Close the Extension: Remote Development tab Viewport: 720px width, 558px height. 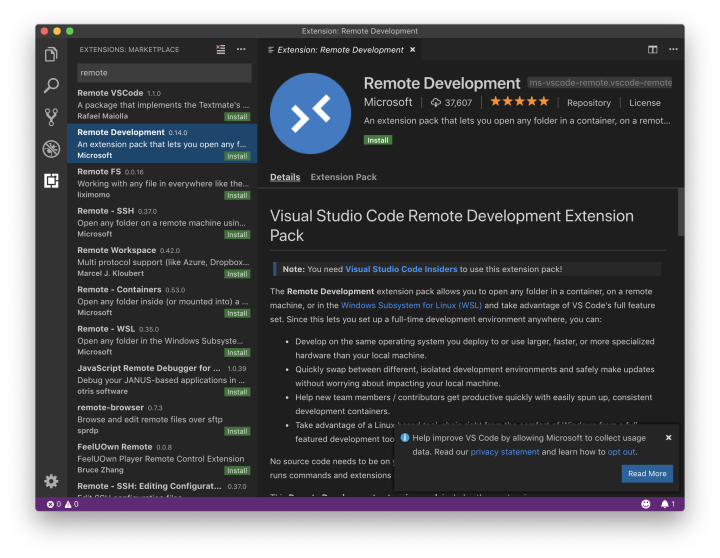click(412, 50)
